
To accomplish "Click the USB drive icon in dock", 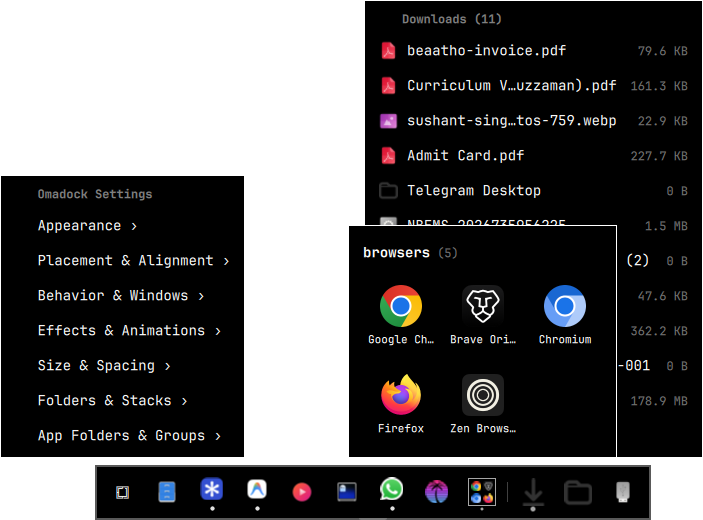I will tap(622, 492).
